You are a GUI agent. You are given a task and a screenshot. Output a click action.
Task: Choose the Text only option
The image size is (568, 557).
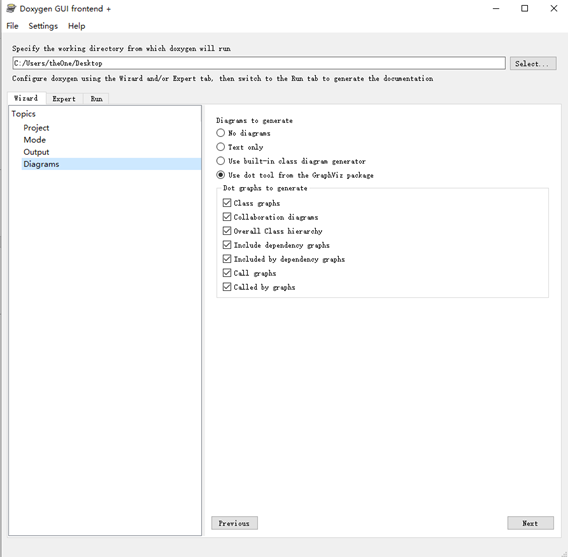[x=240, y=147]
